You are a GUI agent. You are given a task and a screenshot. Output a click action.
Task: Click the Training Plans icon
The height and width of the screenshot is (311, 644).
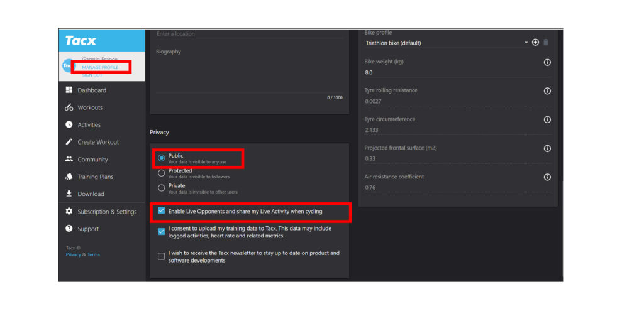point(69,177)
